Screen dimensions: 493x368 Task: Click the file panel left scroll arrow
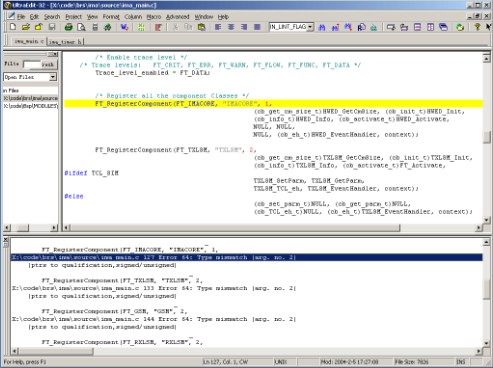7,228
